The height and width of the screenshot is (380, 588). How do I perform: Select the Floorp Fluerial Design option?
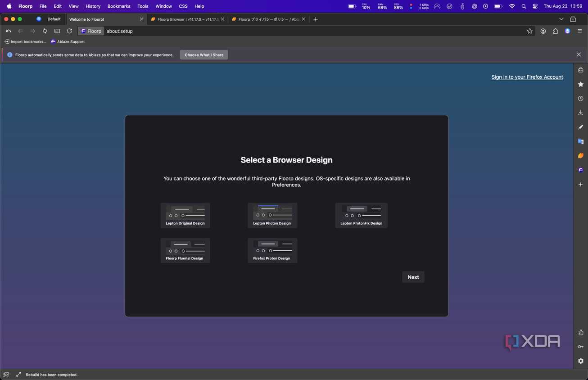[185, 250]
